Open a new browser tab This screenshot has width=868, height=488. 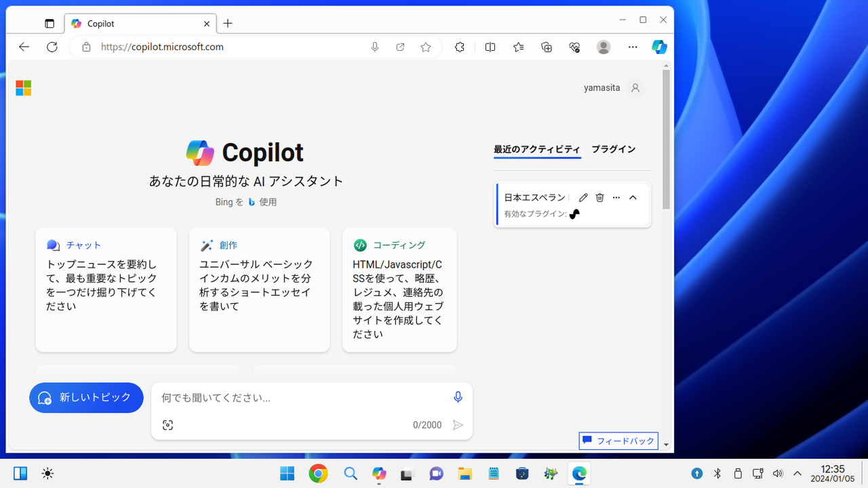pos(228,24)
